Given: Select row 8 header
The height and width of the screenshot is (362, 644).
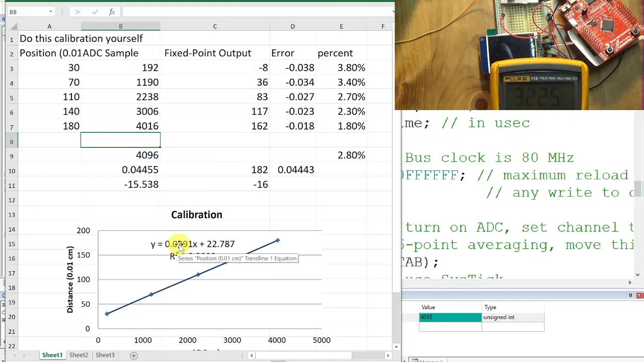Looking at the screenshot, I should [x=12, y=141].
